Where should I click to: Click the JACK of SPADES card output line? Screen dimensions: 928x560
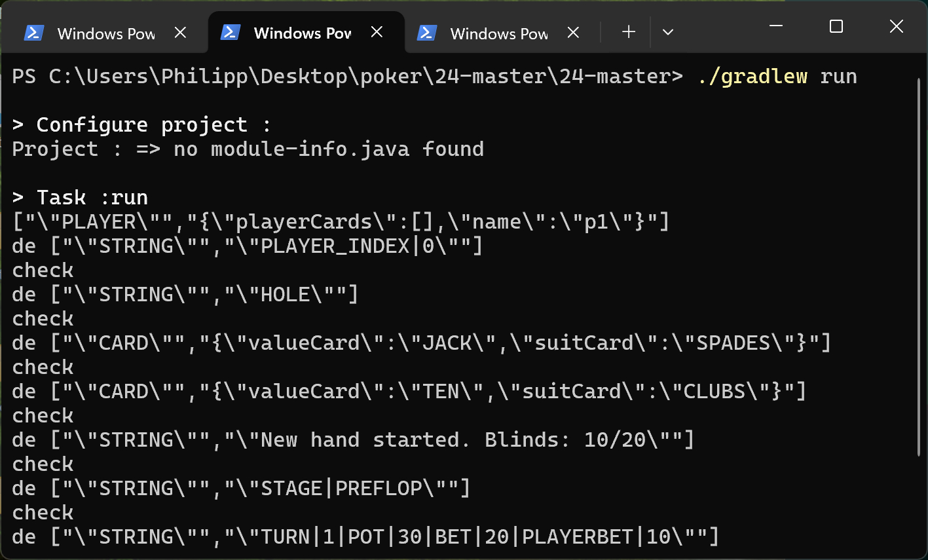(419, 343)
